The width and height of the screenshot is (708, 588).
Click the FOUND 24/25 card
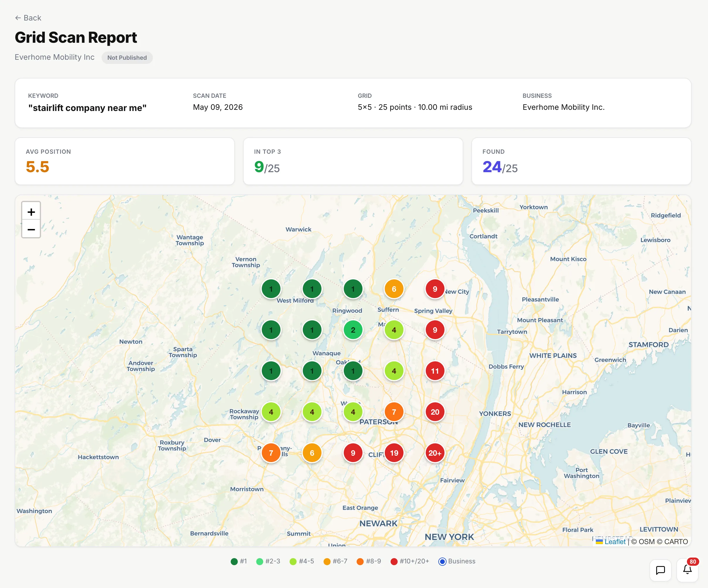pyautogui.click(x=581, y=161)
